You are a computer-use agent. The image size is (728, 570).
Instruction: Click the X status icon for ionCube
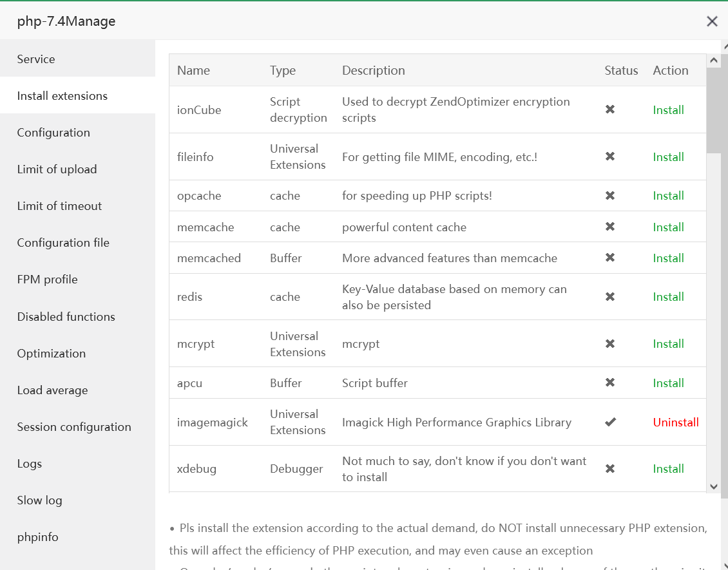pos(610,109)
